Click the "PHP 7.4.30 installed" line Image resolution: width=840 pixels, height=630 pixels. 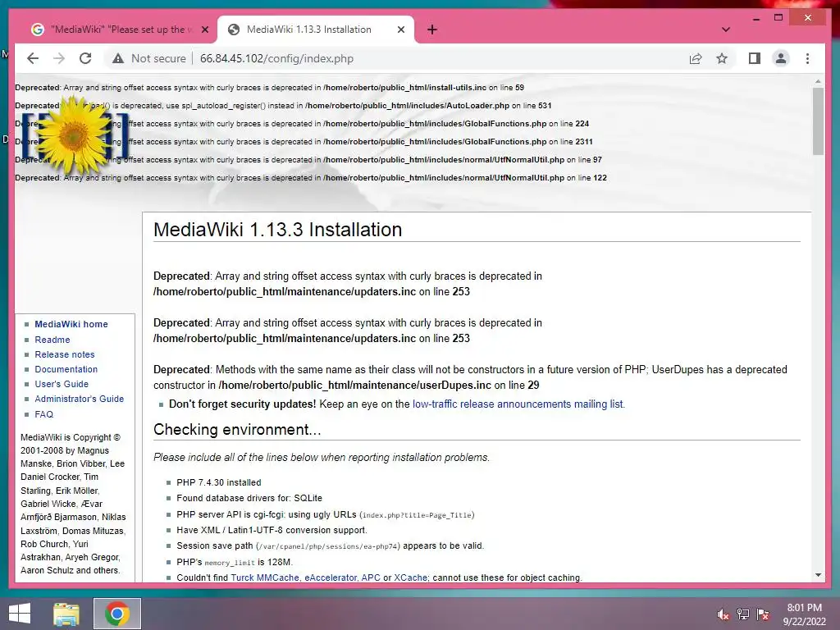218,482
